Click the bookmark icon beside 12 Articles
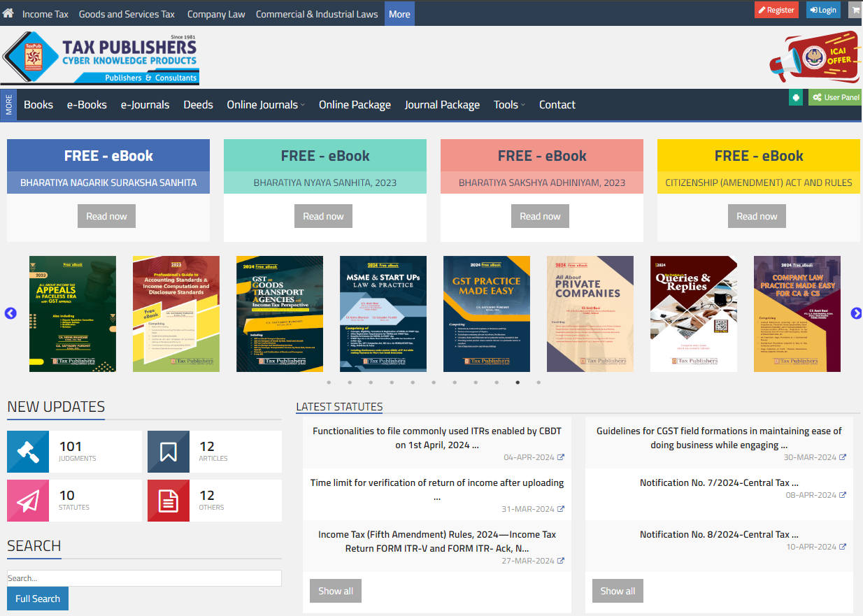This screenshot has height=616, width=863. coord(169,451)
